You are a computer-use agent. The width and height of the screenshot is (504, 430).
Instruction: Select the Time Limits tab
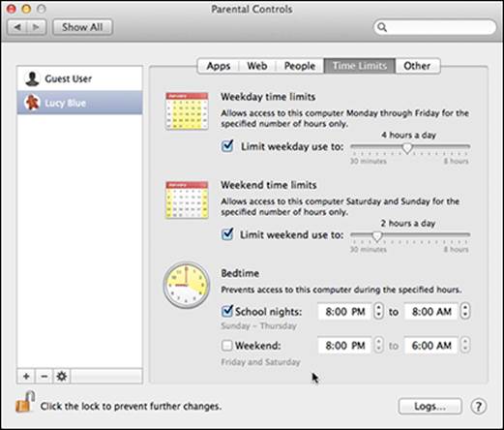point(360,66)
